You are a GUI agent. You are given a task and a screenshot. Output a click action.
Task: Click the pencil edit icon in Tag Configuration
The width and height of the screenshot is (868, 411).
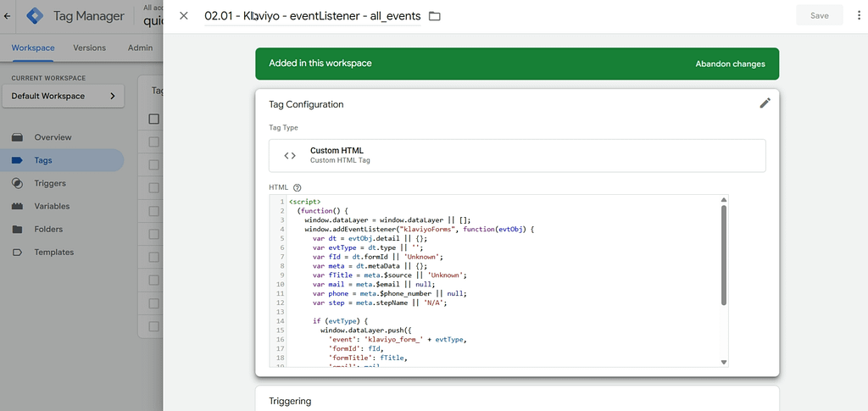[x=765, y=103]
